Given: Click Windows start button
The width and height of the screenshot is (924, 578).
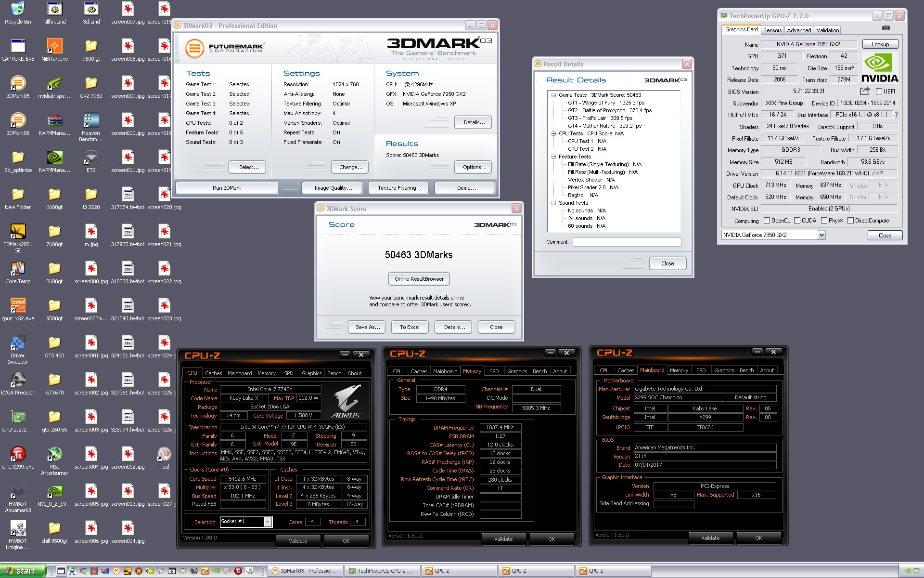Looking at the screenshot, I should [x=23, y=571].
